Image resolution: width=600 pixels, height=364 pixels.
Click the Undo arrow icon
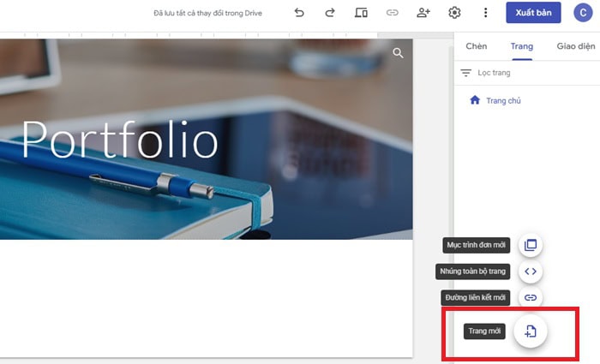tap(299, 13)
